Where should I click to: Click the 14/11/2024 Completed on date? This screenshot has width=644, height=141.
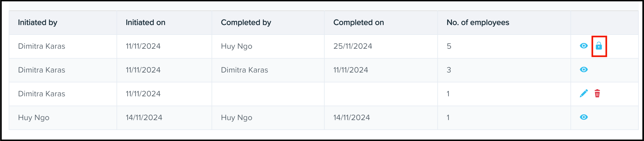click(351, 117)
